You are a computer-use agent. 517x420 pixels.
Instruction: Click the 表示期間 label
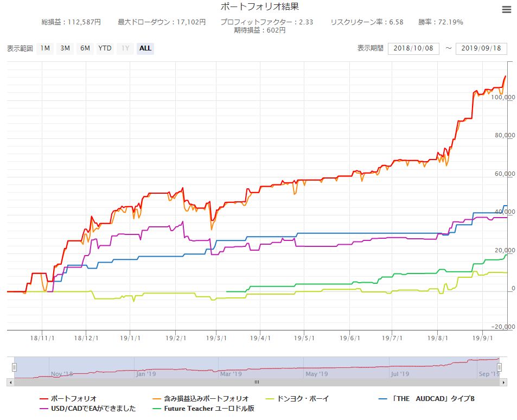click(x=371, y=48)
